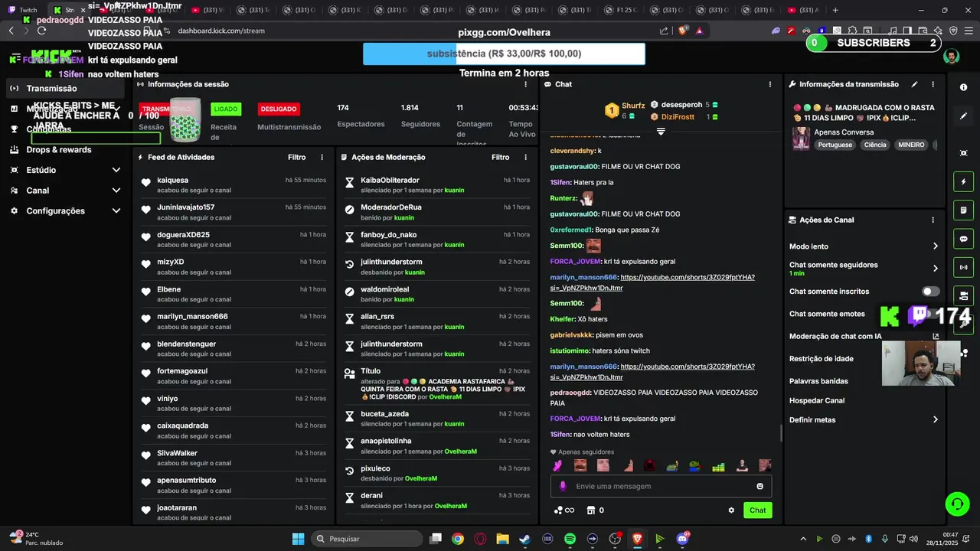Open three-dot menu of Ações do Canal
Screen dimensions: 980x551
[933, 220]
